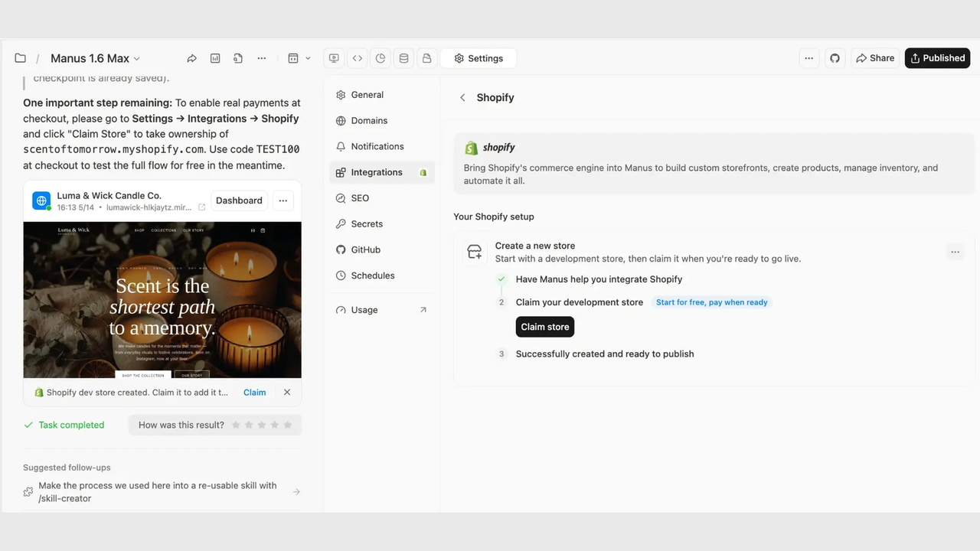980x551 pixels.
Task: Open the top-right three-dot options menu
Action: tap(808, 58)
